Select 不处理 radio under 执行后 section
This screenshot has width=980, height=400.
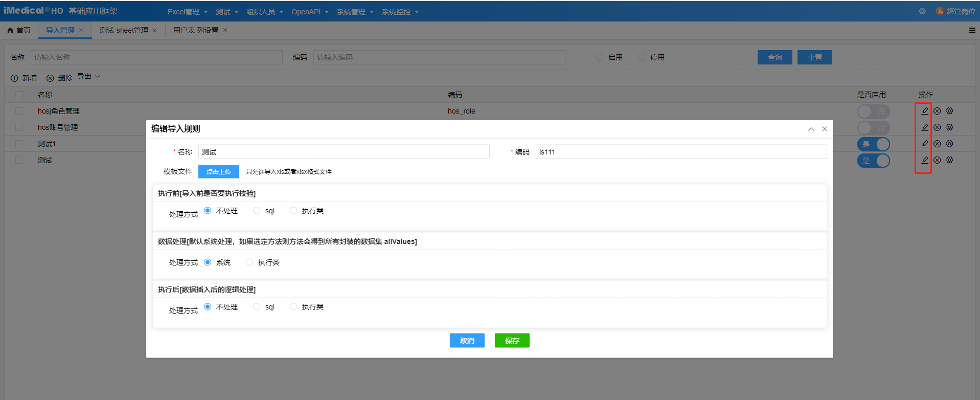(x=208, y=307)
